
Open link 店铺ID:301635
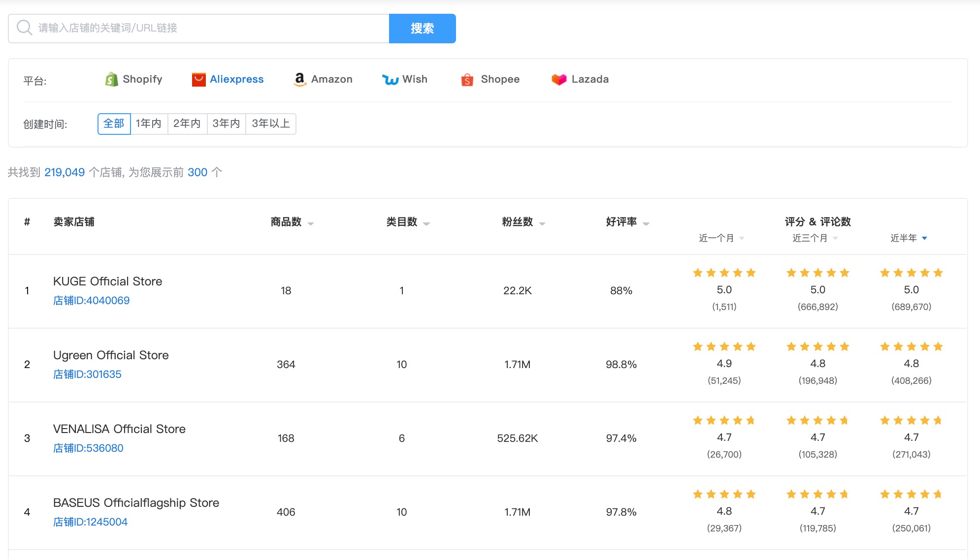(87, 374)
